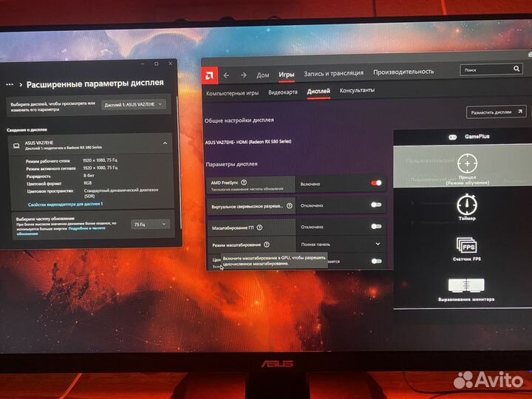
Task: Open the 75 Гц refresh rate dropdown
Action: (150, 224)
